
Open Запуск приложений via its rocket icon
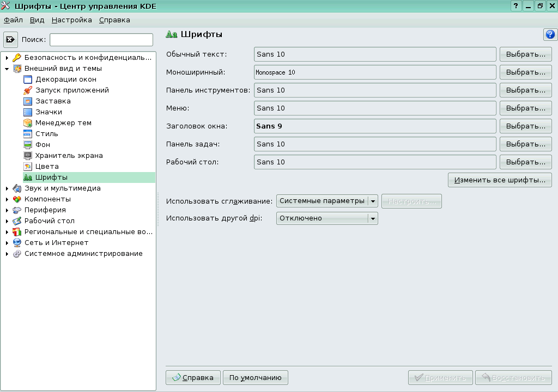click(28, 90)
